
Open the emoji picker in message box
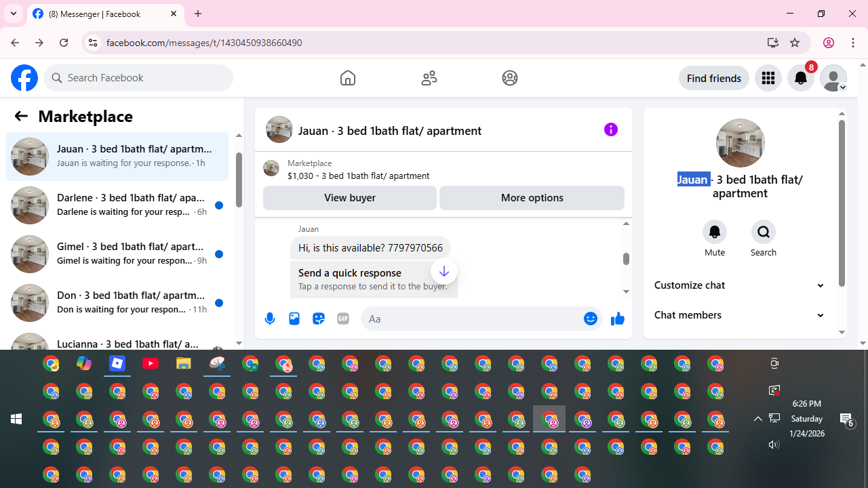[x=591, y=319]
